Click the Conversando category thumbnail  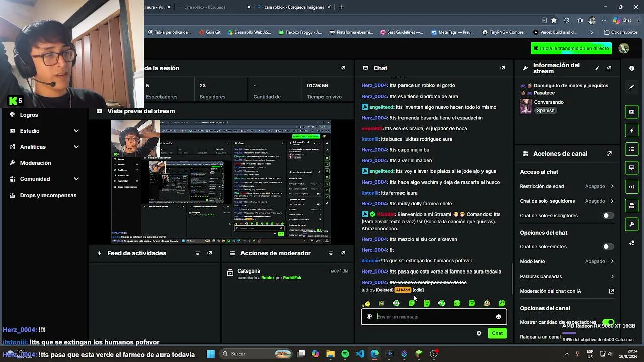[x=526, y=106]
